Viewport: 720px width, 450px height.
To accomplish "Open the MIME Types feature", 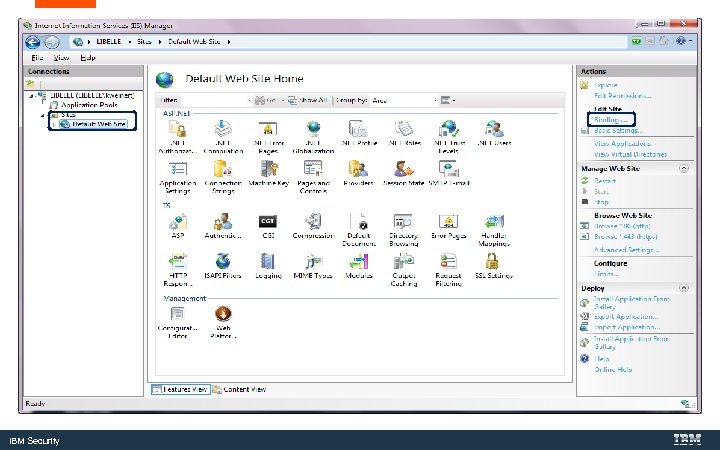I will click(x=313, y=266).
